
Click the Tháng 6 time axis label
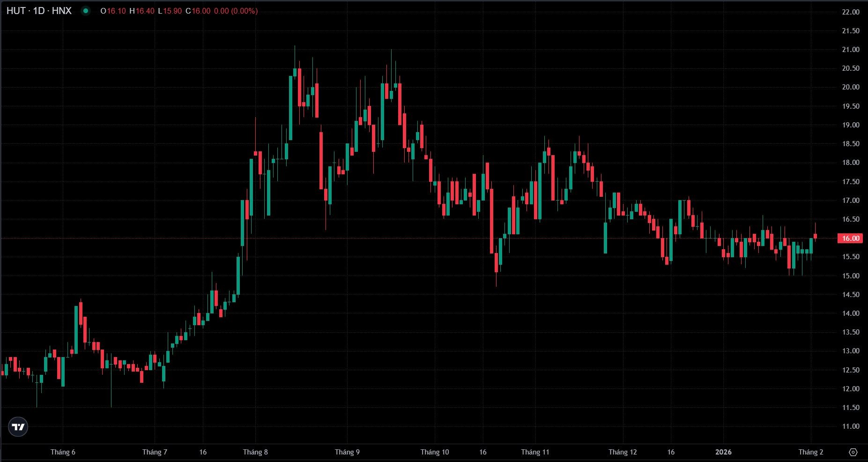point(63,452)
